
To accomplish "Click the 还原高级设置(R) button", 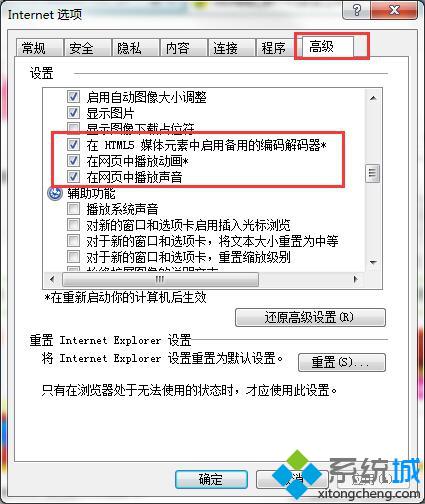I will click(310, 317).
